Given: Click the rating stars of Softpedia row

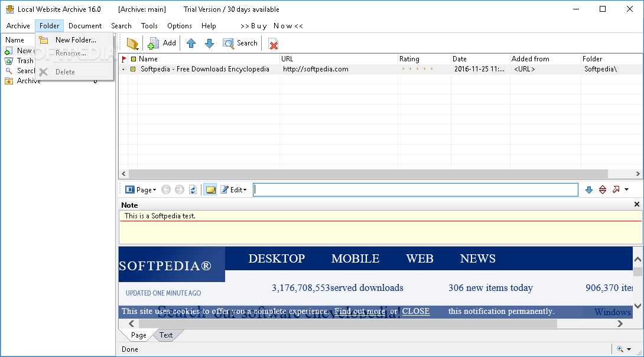Looking at the screenshot, I should tap(417, 69).
